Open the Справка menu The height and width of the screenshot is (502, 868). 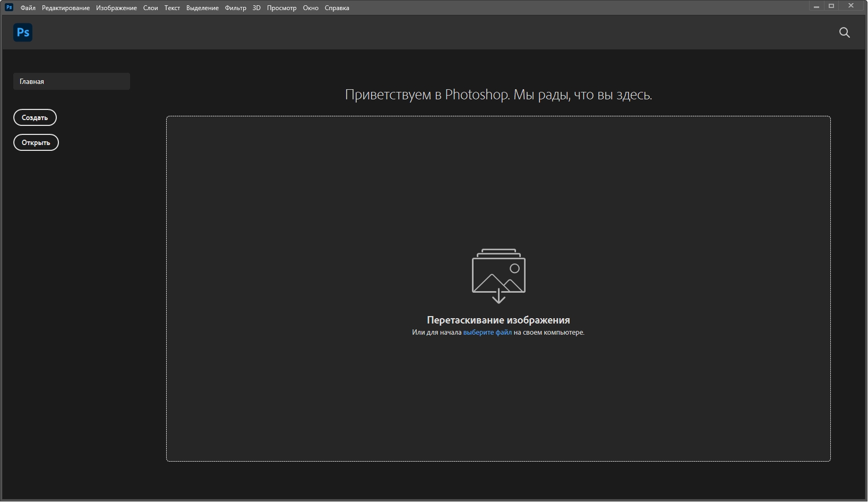(337, 8)
